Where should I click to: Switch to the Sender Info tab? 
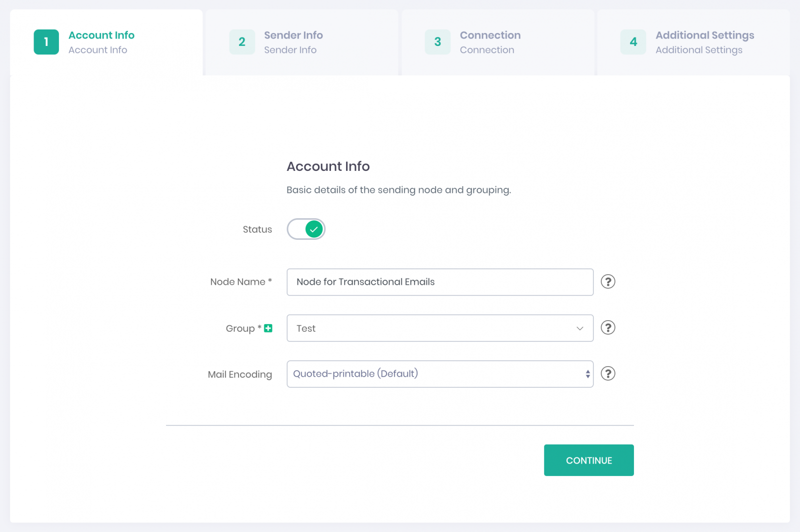point(293,35)
